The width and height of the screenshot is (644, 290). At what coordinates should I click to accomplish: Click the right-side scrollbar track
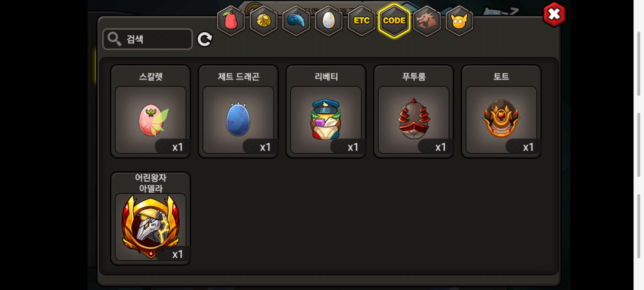tap(639, 145)
